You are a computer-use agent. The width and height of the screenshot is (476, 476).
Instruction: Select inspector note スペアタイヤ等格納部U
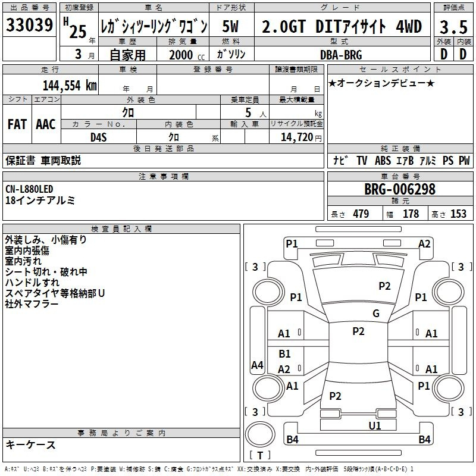pyautogui.click(x=55, y=293)
